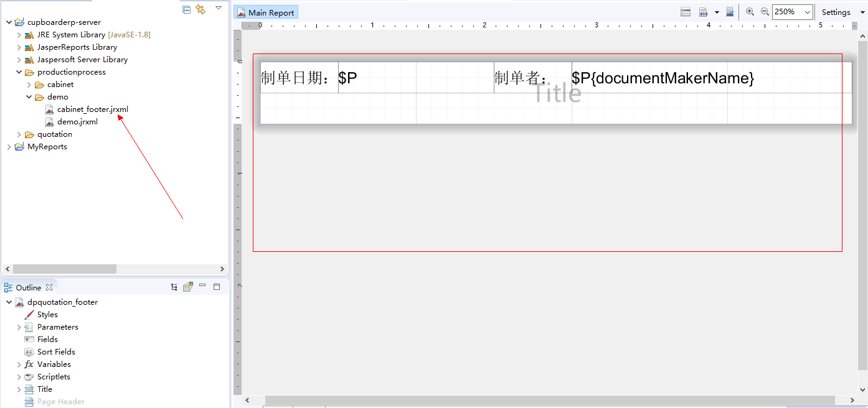Select the productionprocess folder
868x408 pixels.
pyautogui.click(x=71, y=72)
